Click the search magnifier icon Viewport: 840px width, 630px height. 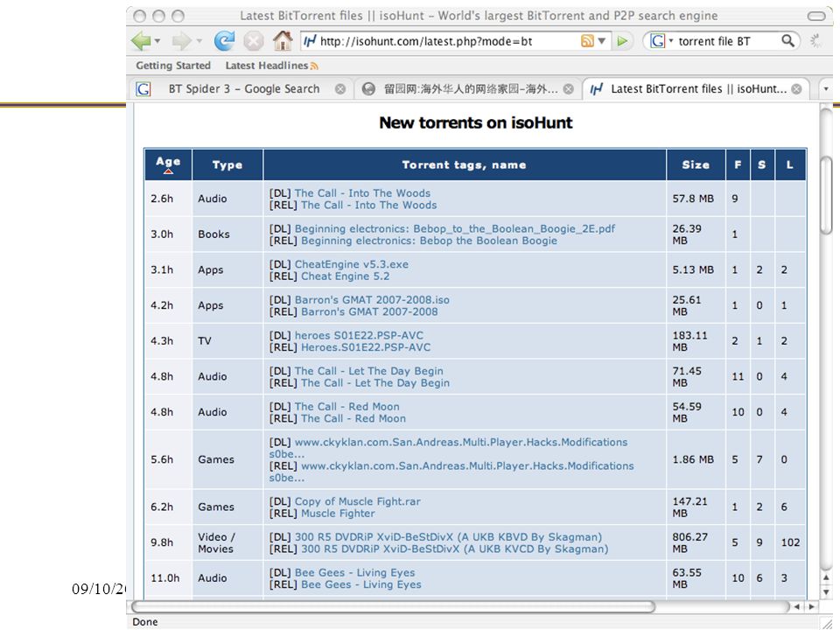coord(787,41)
